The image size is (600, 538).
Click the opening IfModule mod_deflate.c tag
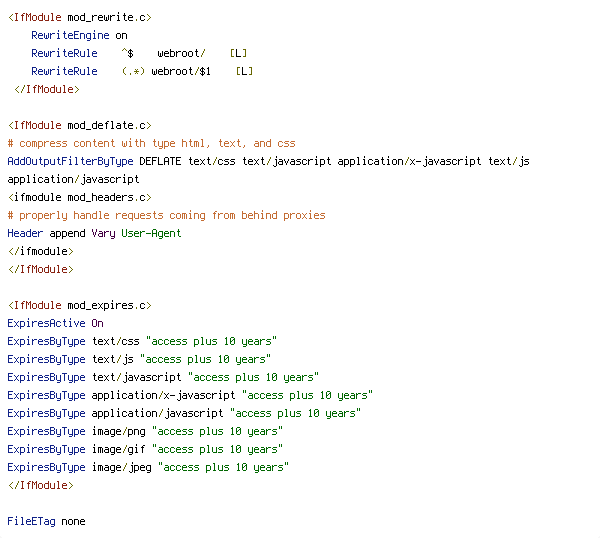80,125
